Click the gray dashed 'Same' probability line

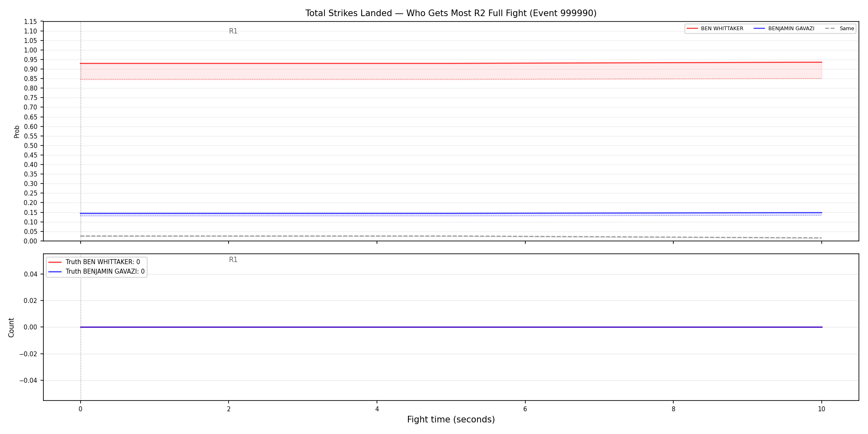point(451,236)
